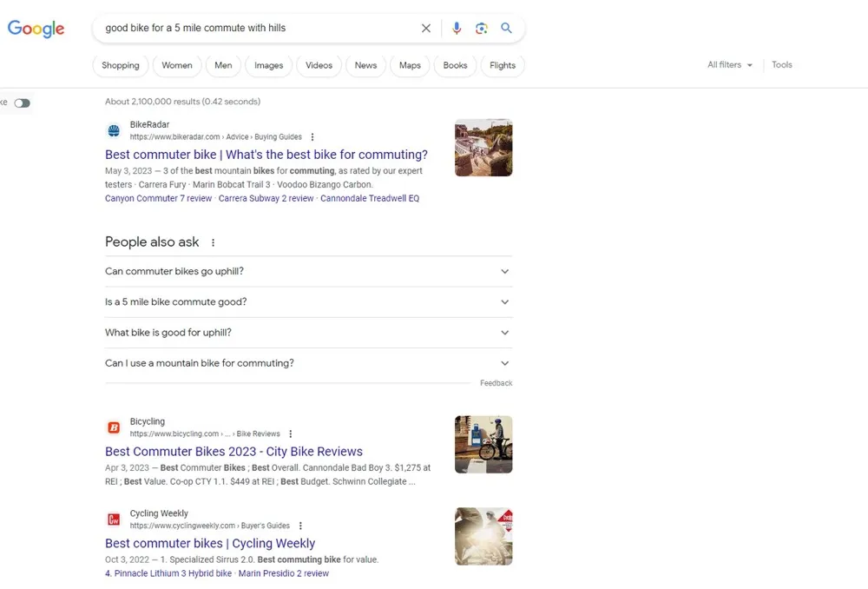Open the All filters dropdown

tap(730, 65)
